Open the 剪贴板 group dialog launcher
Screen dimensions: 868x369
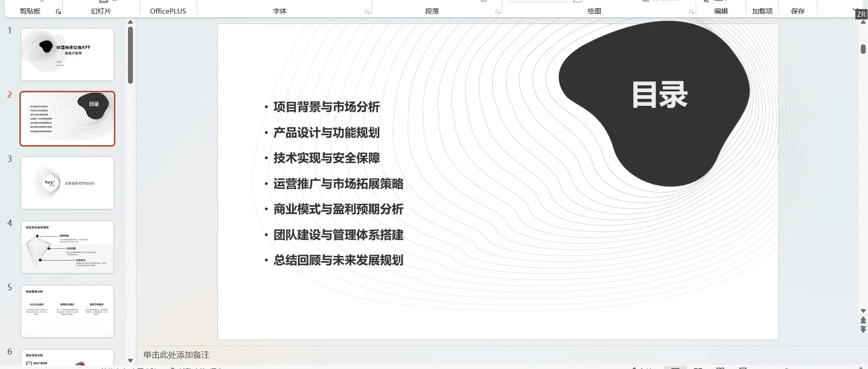[x=58, y=12]
